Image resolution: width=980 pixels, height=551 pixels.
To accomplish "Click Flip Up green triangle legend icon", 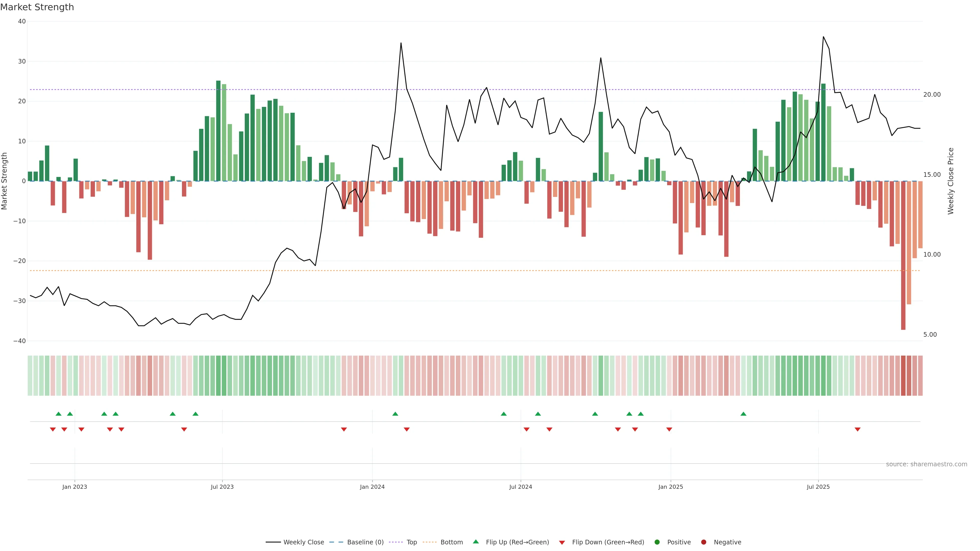I will coord(475,542).
